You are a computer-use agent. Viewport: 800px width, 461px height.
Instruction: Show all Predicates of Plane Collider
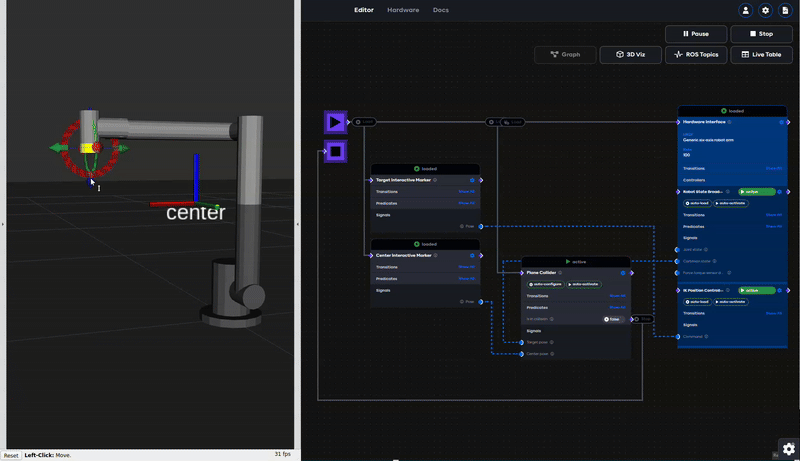[617, 308]
